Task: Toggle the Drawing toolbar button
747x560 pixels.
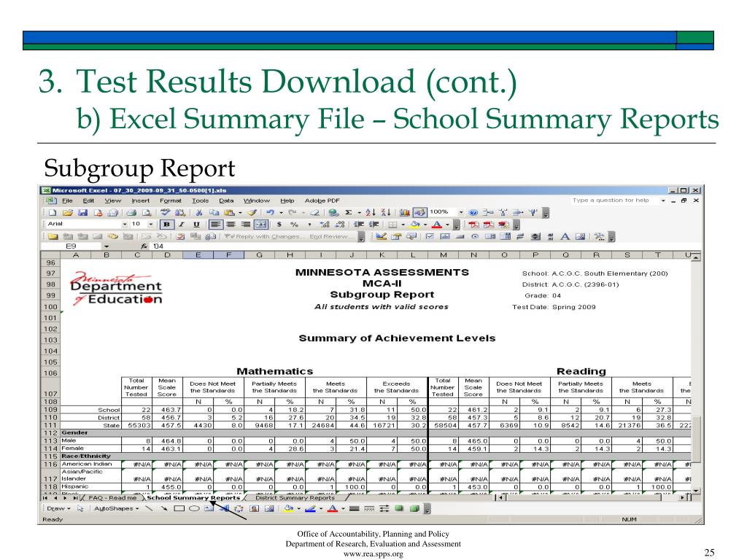Action: [419, 212]
